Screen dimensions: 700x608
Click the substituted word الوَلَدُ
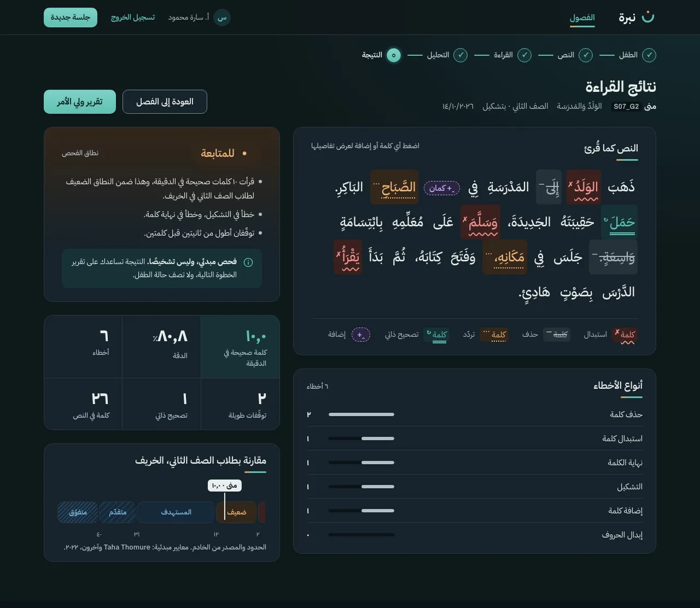tap(584, 187)
